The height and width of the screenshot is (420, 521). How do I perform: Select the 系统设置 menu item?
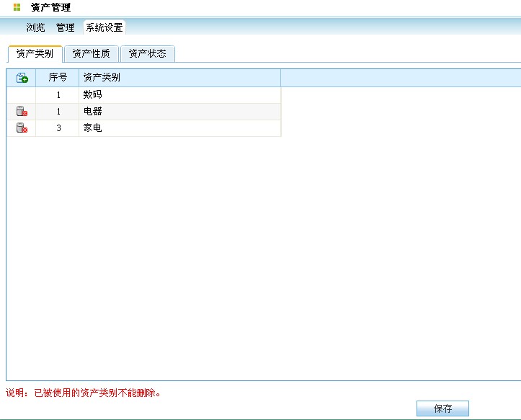[104, 27]
